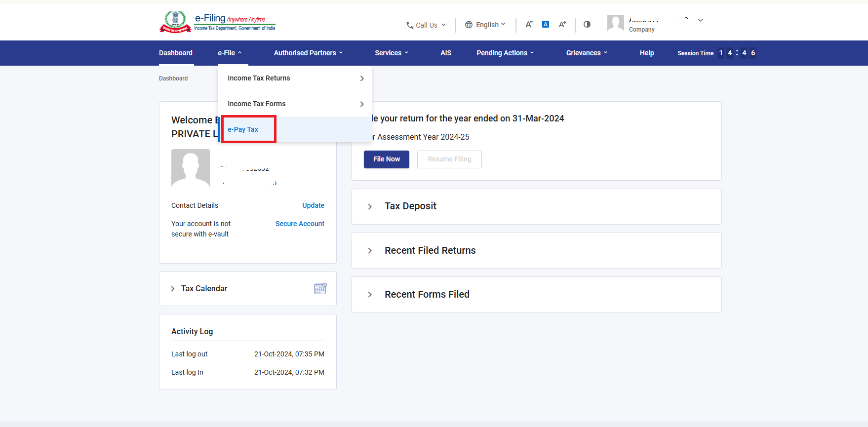Click the e-Filing portal logo
The image size is (868, 427).
coord(217,22)
